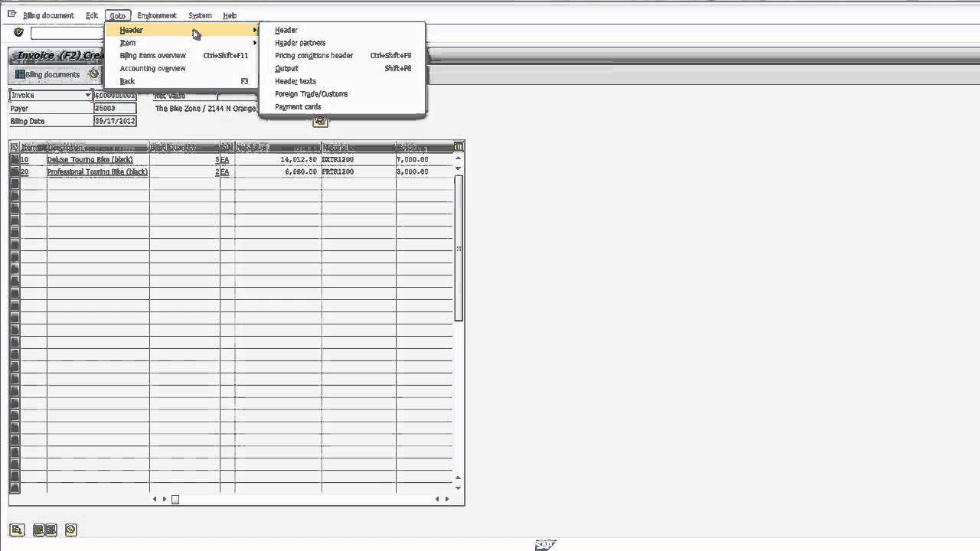980x551 pixels.
Task: Click left horizontal scroll arrow beside scroll thumb
Action: click(x=155, y=499)
